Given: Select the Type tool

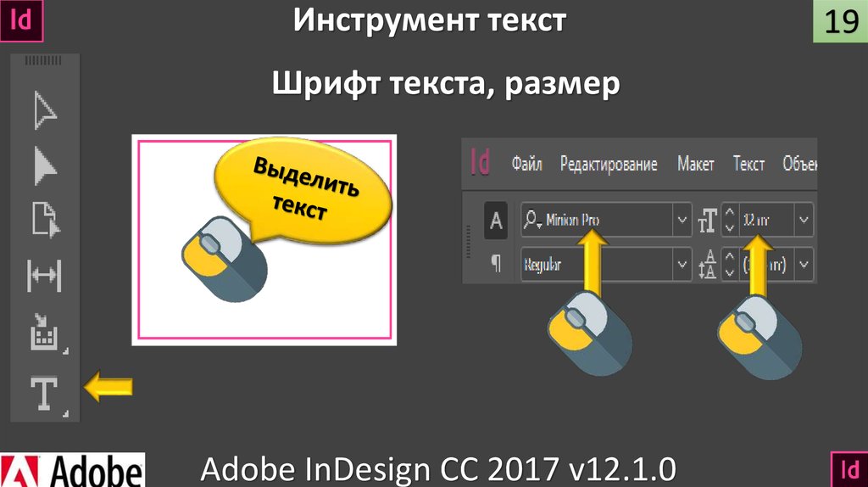Looking at the screenshot, I should [44, 394].
